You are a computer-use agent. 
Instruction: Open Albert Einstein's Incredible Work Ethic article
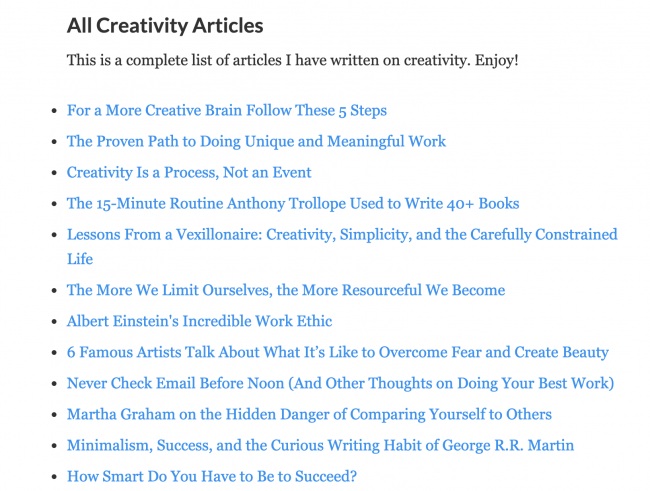[x=199, y=321]
